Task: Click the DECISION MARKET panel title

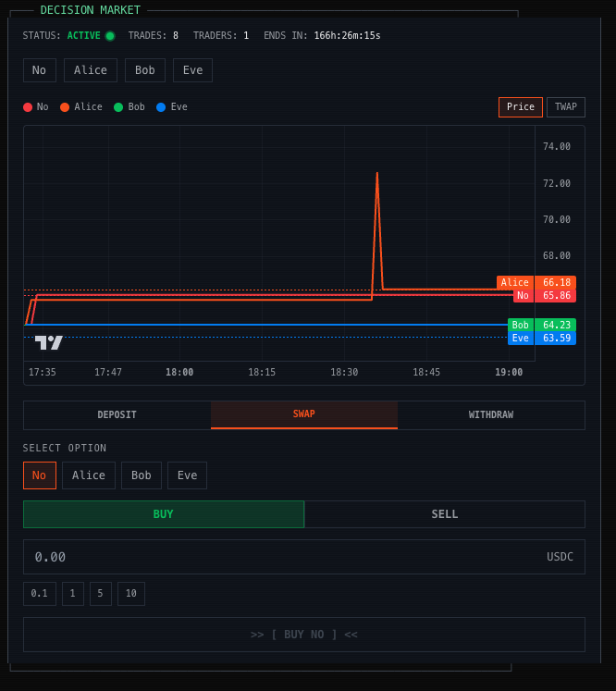Action: (x=91, y=9)
